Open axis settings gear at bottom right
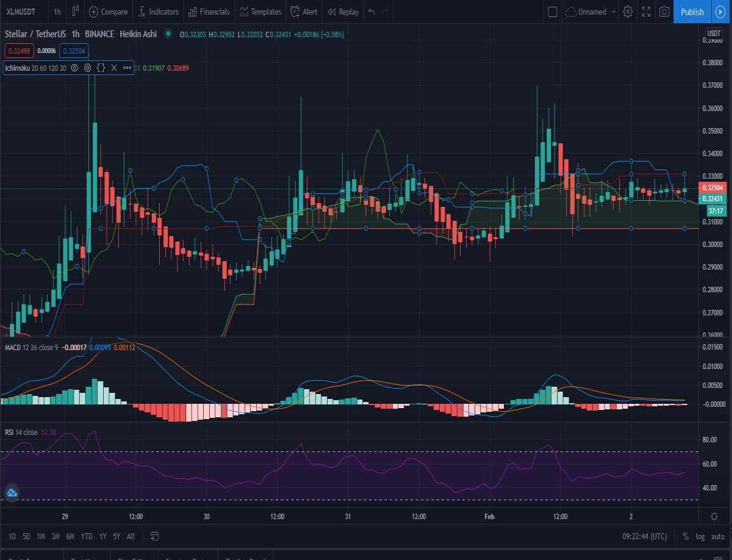732x560 pixels. pos(714,516)
